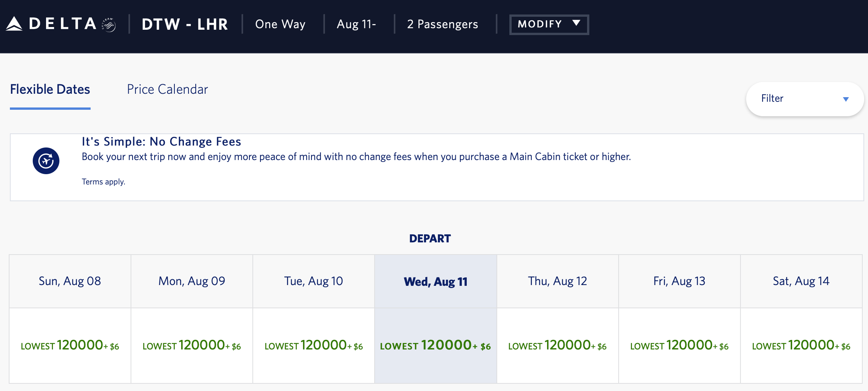Screen dimensions: 868x391
Task: Choose Thu, Aug 12 departure date
Action: [x=557, y=281]
